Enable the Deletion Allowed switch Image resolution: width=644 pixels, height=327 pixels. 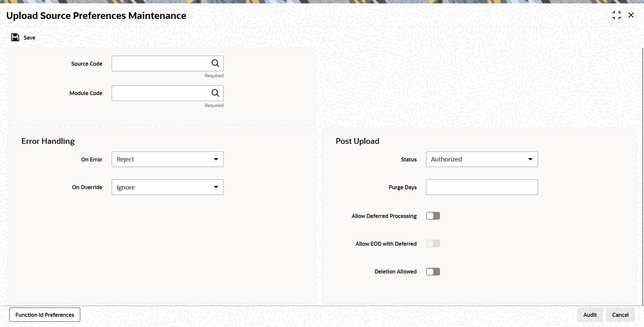(x=433, y=271)
